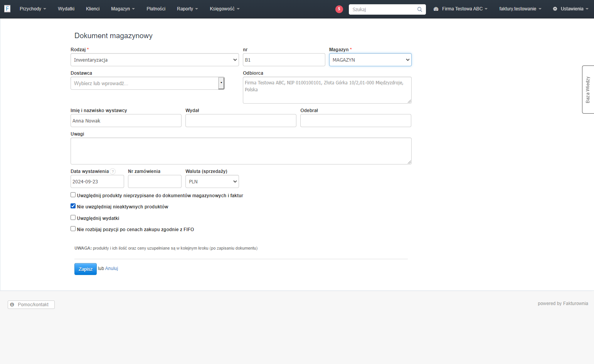Click the nr field containing B1
The width and height of the screenshot is (594, 364).
point(284,60)
